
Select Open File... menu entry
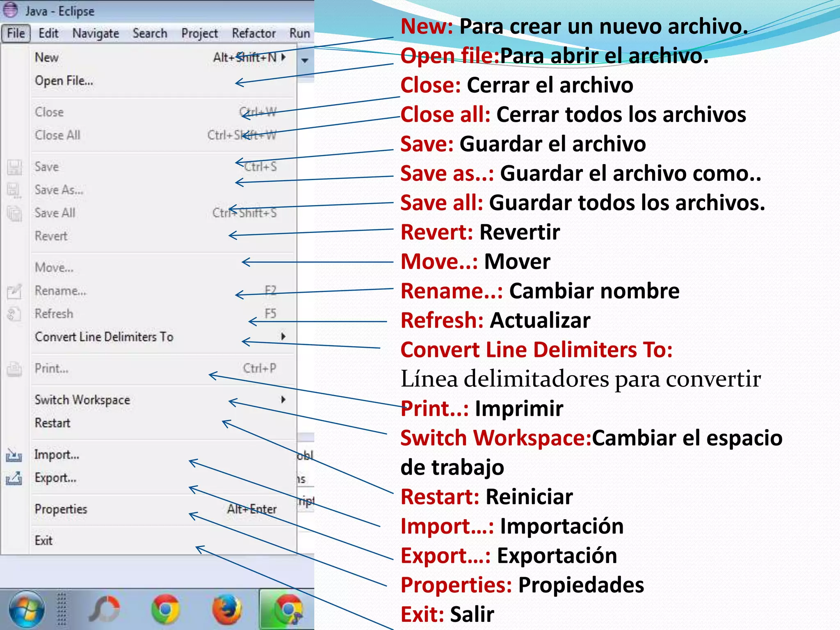click(x=163, y=81)
